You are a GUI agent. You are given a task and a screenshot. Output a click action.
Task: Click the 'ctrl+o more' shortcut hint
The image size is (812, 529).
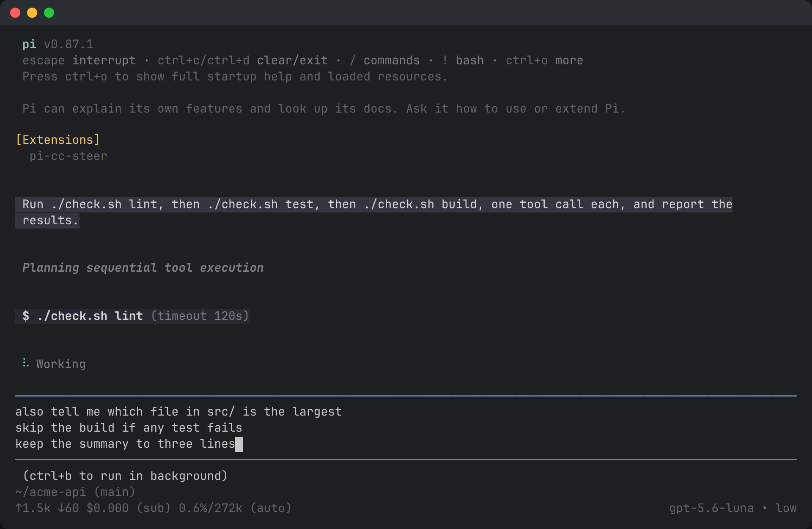(x=544, y=61)
